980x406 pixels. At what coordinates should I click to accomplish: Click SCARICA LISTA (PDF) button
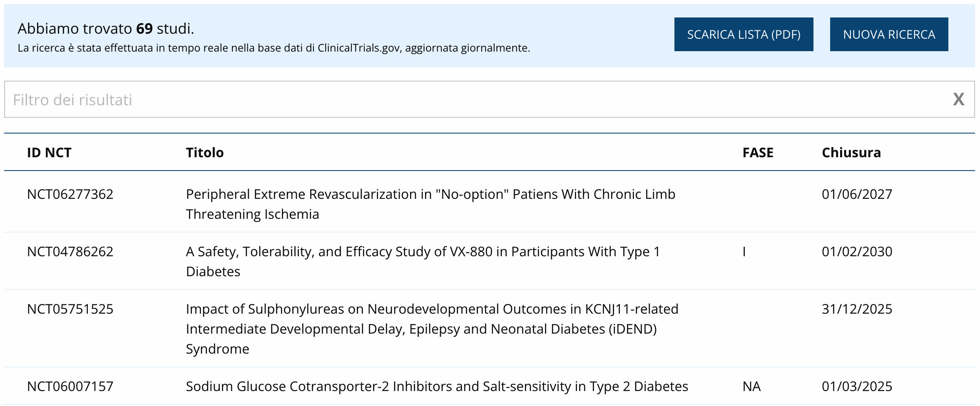click(x=744, y=35)
